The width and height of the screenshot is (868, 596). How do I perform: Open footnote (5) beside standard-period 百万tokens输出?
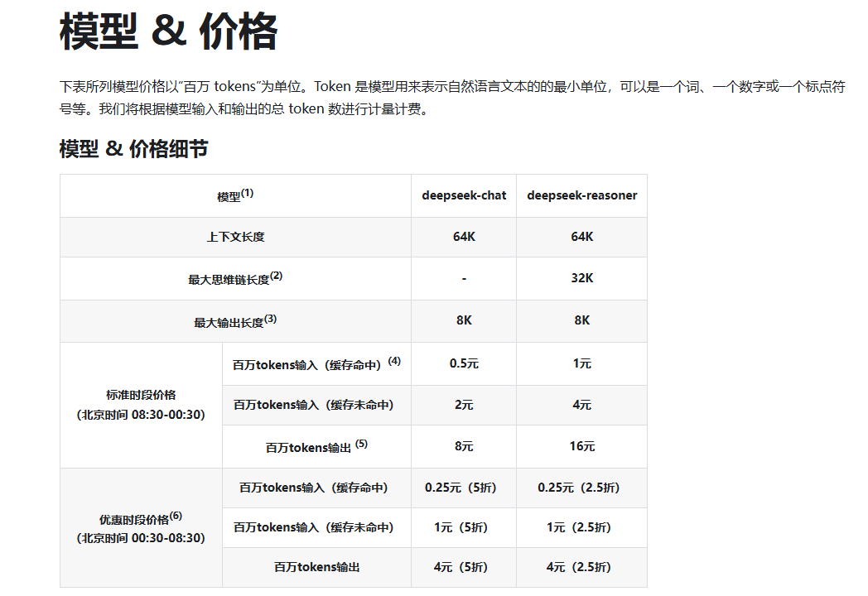(x=361, y=444)
